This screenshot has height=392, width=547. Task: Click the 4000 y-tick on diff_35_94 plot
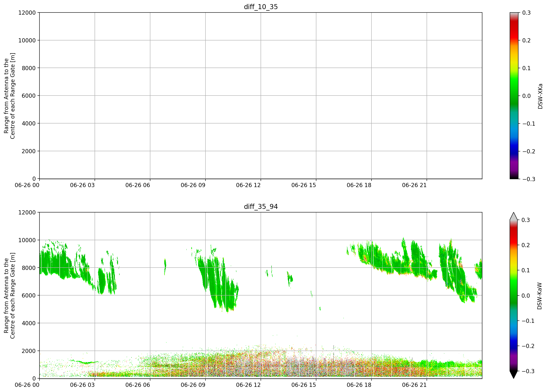[29, 323]
